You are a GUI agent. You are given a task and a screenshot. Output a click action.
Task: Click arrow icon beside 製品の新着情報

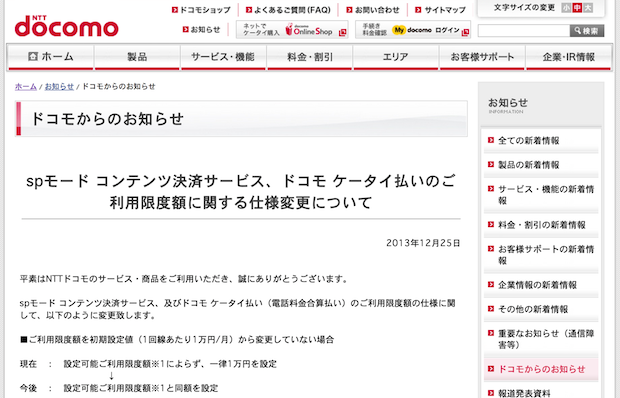tap(491, 164)
